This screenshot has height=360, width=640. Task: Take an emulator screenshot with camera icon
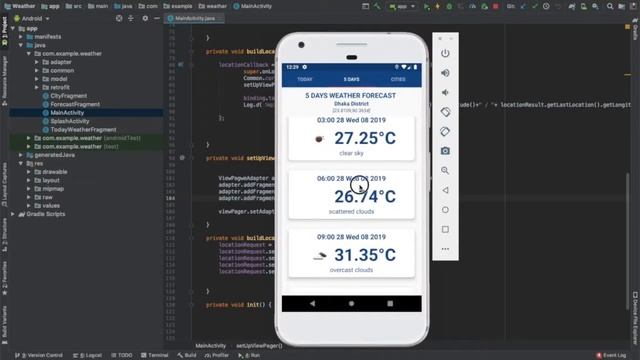[x=445, y=151]
